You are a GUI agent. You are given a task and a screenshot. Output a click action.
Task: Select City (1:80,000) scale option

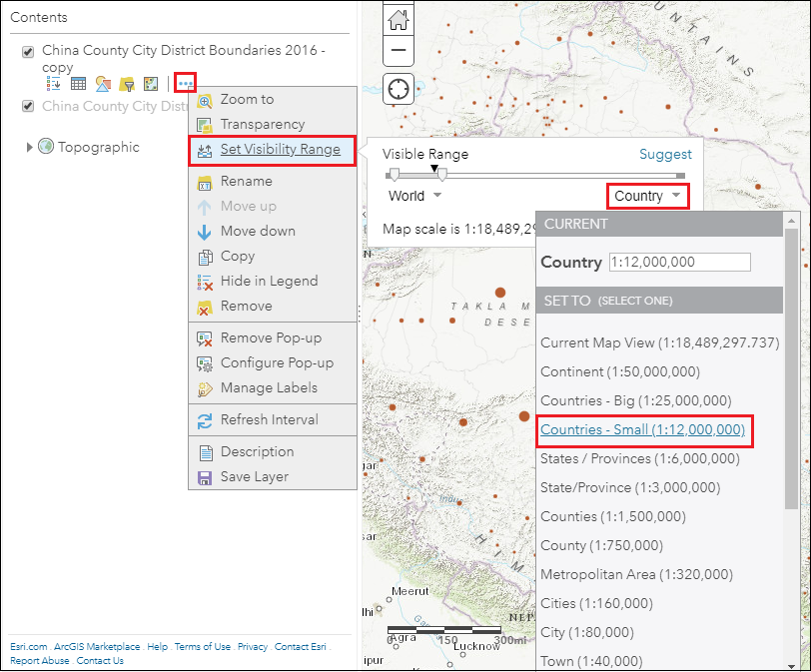tap(587, 632)
